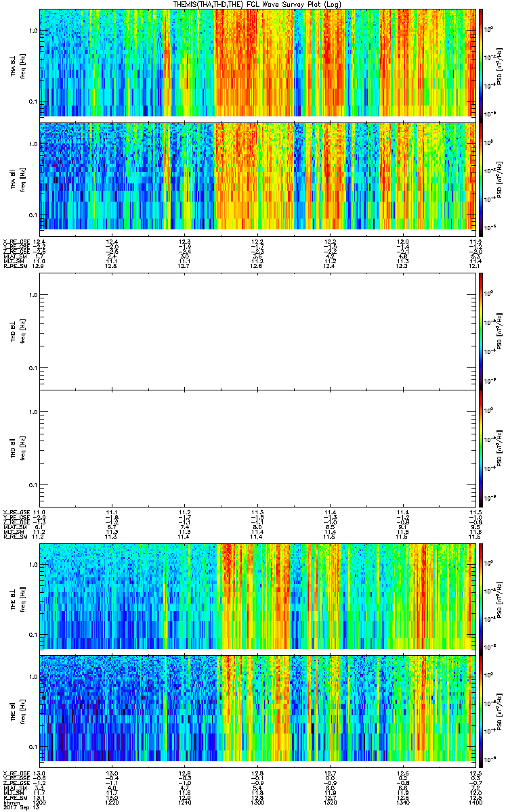Click the '1400' time tick label
This screenshot has height=812, width=508.
(475, 803)
